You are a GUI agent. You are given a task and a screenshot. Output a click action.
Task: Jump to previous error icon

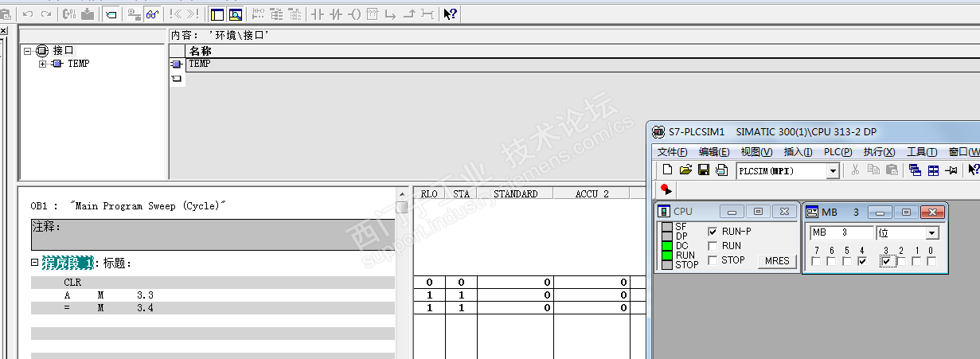coord(176,14)
